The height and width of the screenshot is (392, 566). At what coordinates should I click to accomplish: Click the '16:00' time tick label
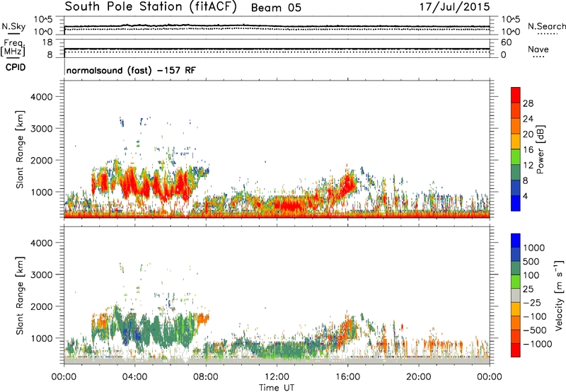[347, 377]
